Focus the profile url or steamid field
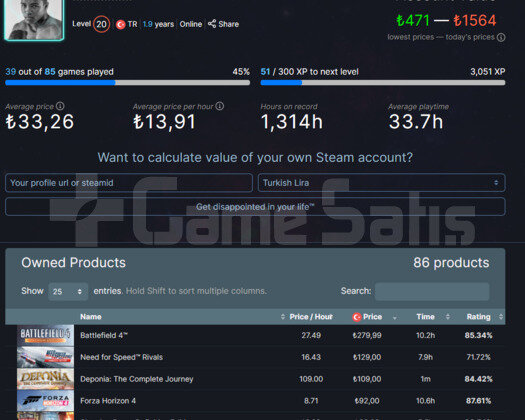 129,183
